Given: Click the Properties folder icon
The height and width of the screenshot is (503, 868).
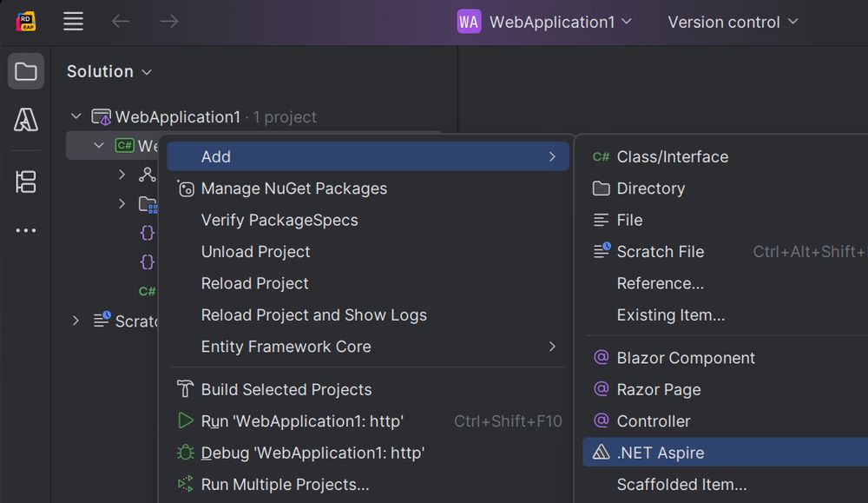Looking at the screenshot, I should 148,204.
